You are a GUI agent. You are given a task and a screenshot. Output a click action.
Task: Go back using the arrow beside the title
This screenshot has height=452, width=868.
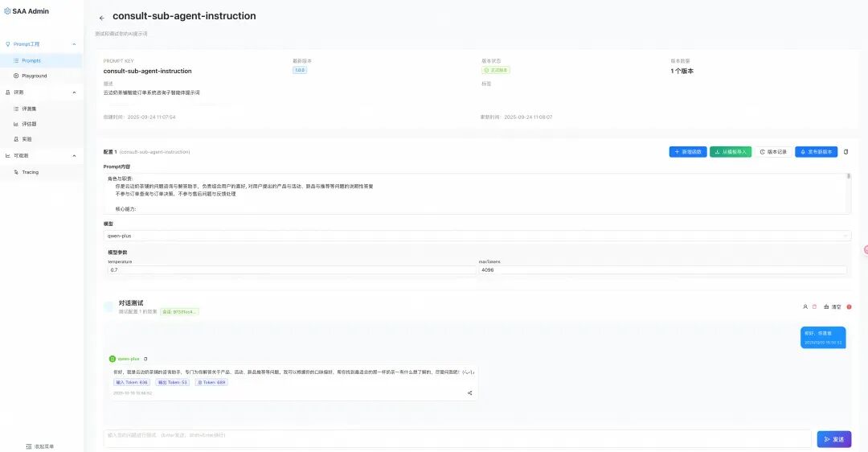click(101, 18)
